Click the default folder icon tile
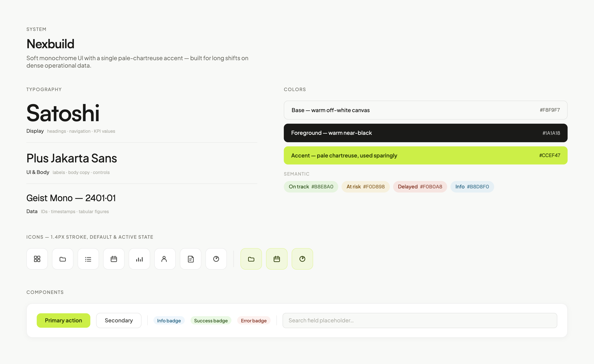Image resolution: width=594 pixels, height=364 pixels. [63, 259]
